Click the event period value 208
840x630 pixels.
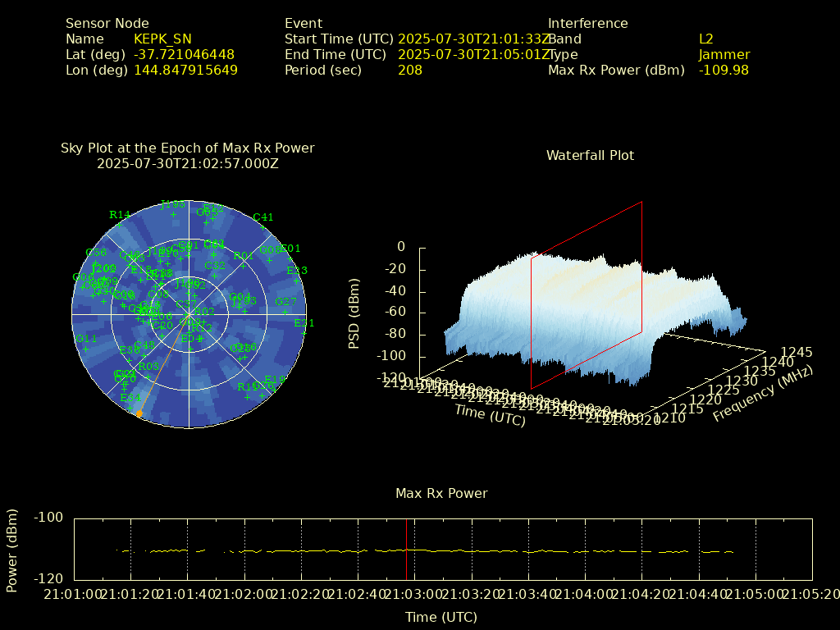point(410,71)
